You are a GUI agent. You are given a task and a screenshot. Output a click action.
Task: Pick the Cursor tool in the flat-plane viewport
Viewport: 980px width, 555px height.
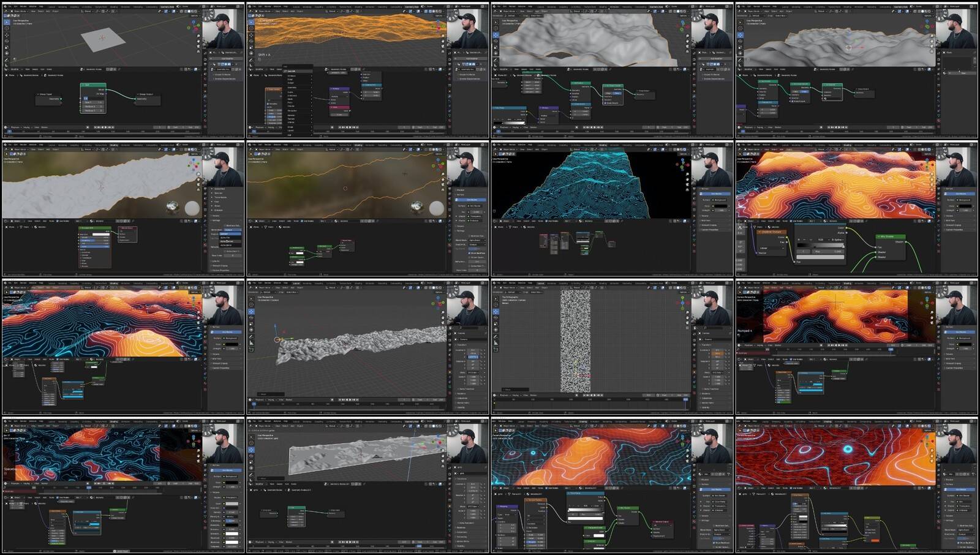click(x=6, y=29)
